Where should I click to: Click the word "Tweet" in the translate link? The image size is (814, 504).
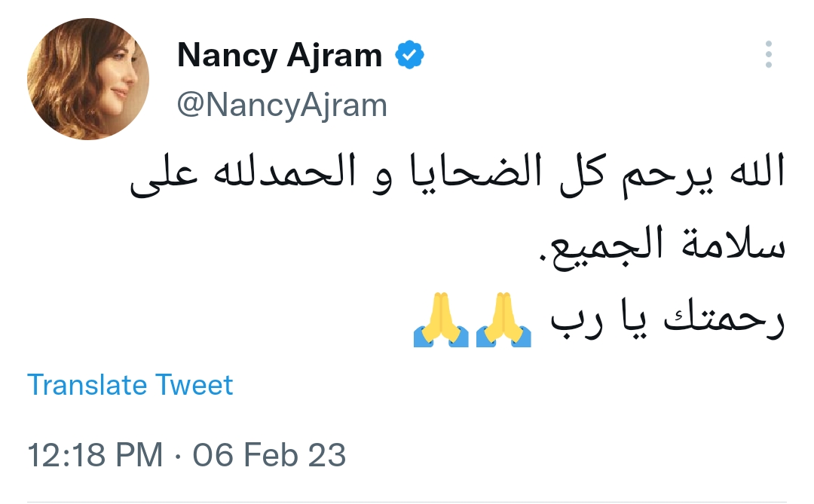click(194, 385)
